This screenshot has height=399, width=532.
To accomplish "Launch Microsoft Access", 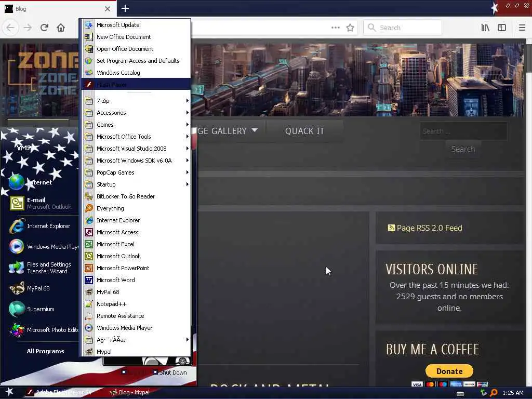I will pos(136,232).
